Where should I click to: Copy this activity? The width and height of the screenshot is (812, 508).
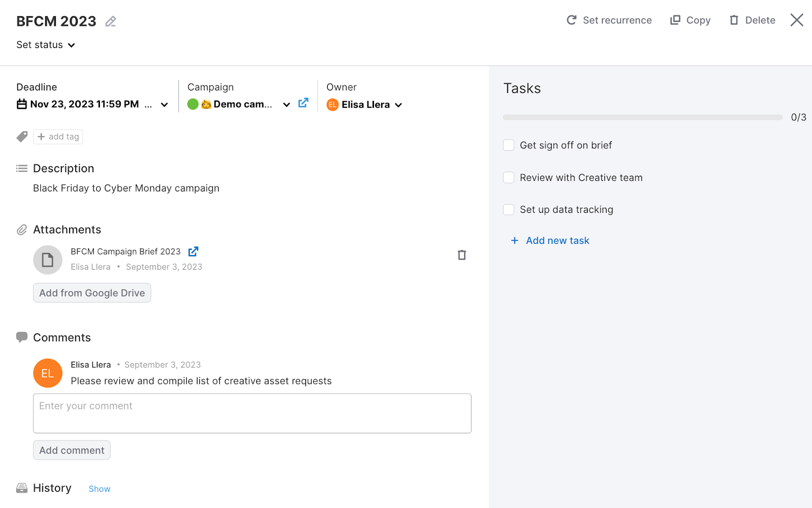coord(690,20)
